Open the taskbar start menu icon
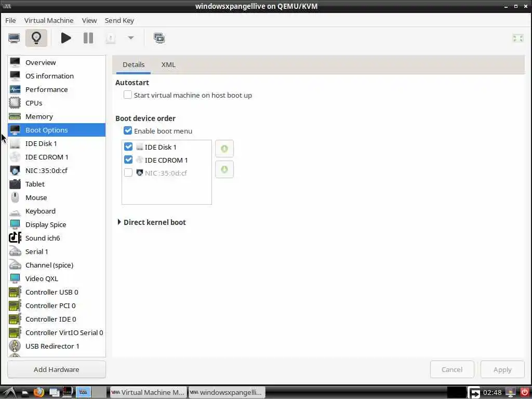Image resolution: width=532 pixels, height=399 pixels. (9, 393)
